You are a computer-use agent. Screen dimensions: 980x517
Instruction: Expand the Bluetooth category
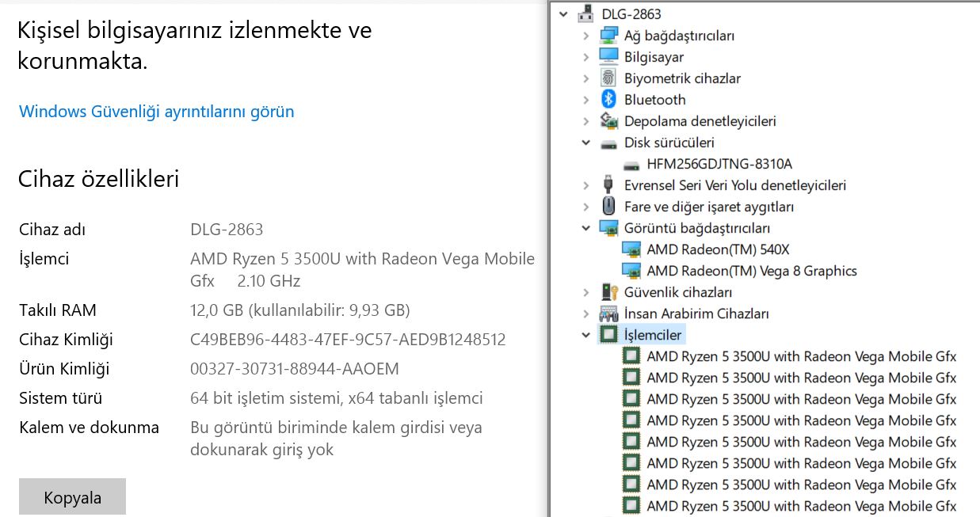(585, 100)
